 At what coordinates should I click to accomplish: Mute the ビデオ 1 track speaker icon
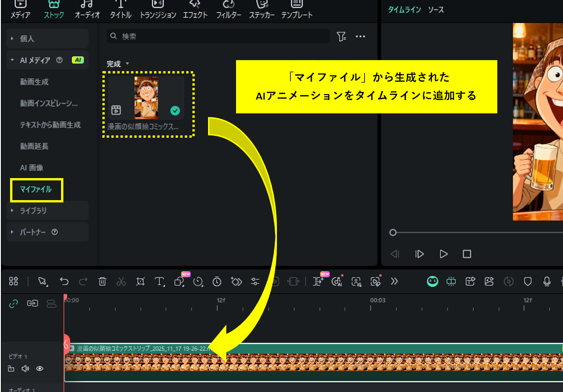(x=26, y=368)
